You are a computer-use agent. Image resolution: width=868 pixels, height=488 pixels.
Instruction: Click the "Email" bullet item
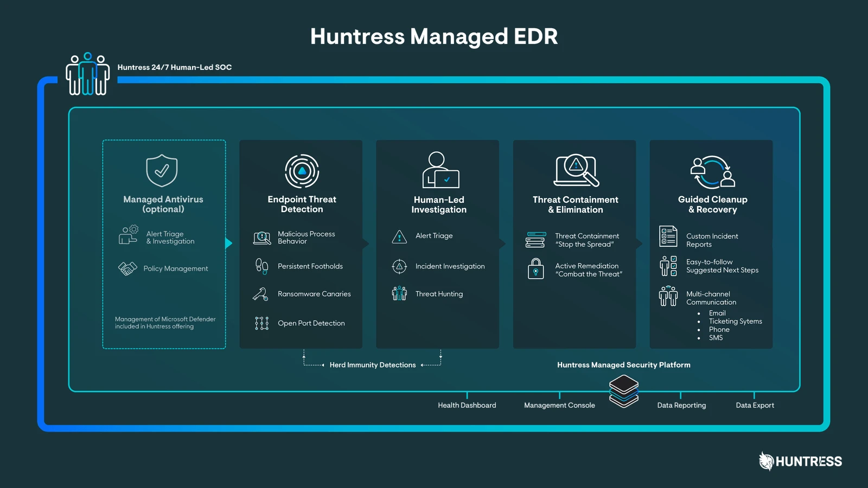tap(717, 313)
